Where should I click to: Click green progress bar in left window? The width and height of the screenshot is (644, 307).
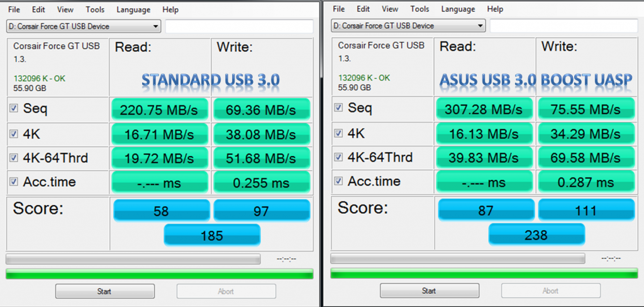tap(159, 274)
